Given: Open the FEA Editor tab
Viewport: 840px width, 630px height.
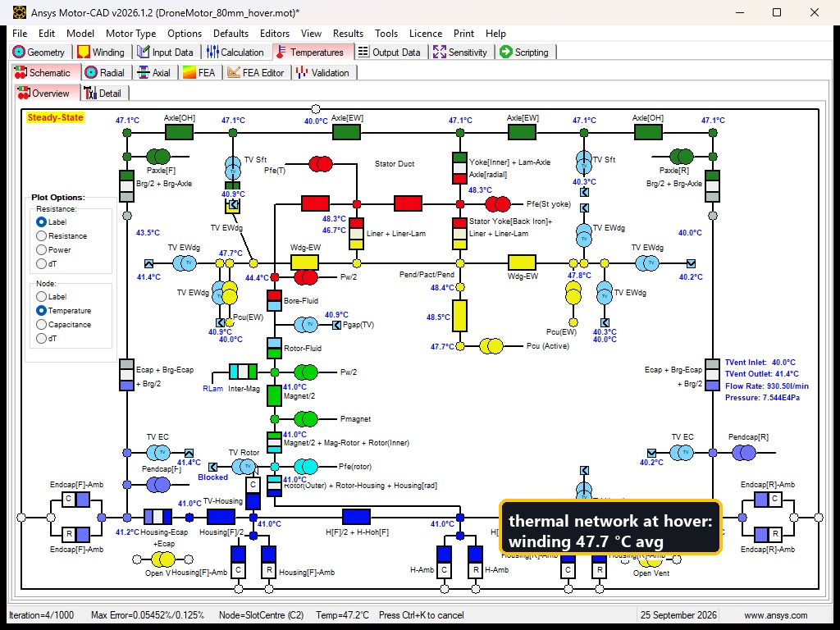Looking at the screenshot, I should coord(256,72).
